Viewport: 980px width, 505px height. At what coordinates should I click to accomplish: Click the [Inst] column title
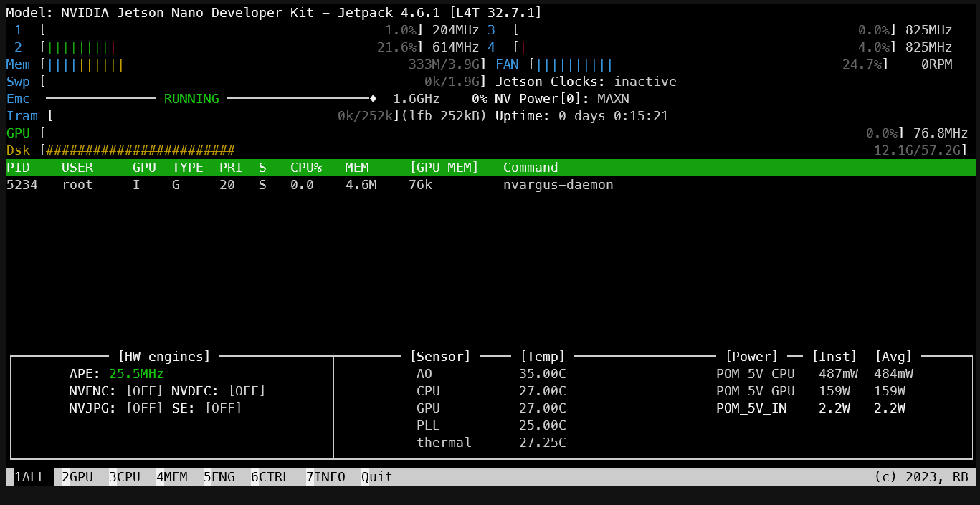pos(834,357)
